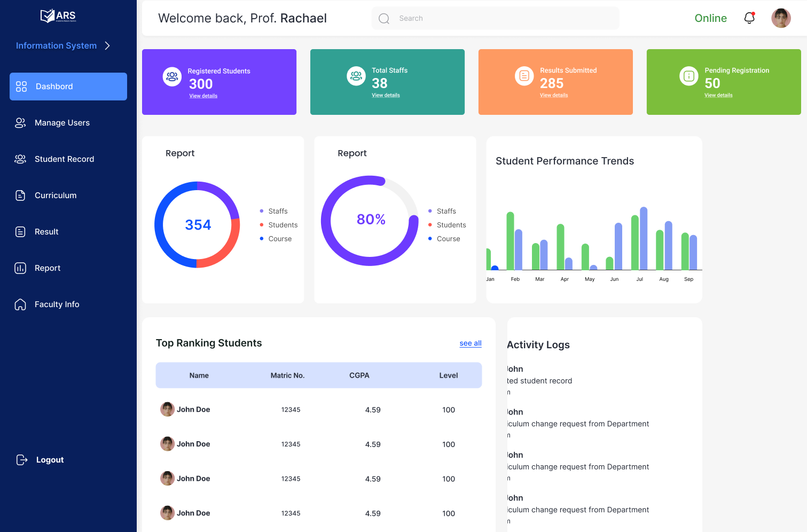Click the notification bell icon

point(749,18)
